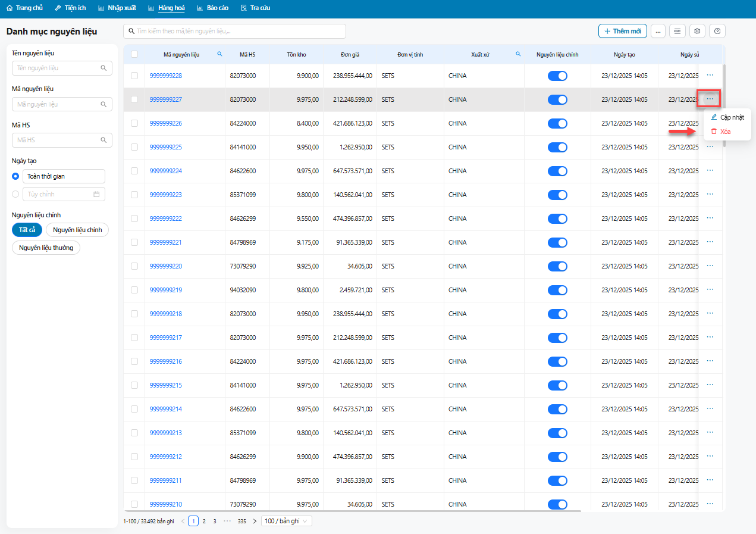The height and width of the screenshot is (534, 756).
Task: Open the 100 / bản ghi page-size dropdown
Action: click(x=287, y=521)
